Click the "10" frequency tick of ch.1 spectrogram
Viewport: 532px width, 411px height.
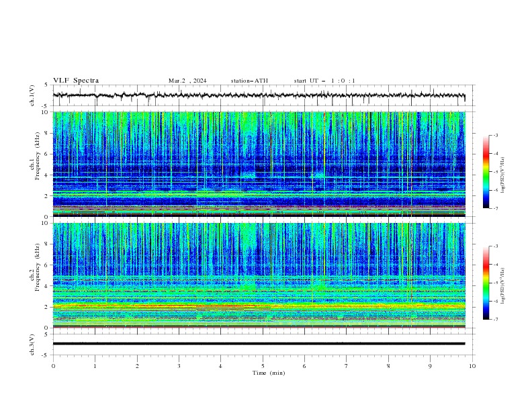coord(45,112)
